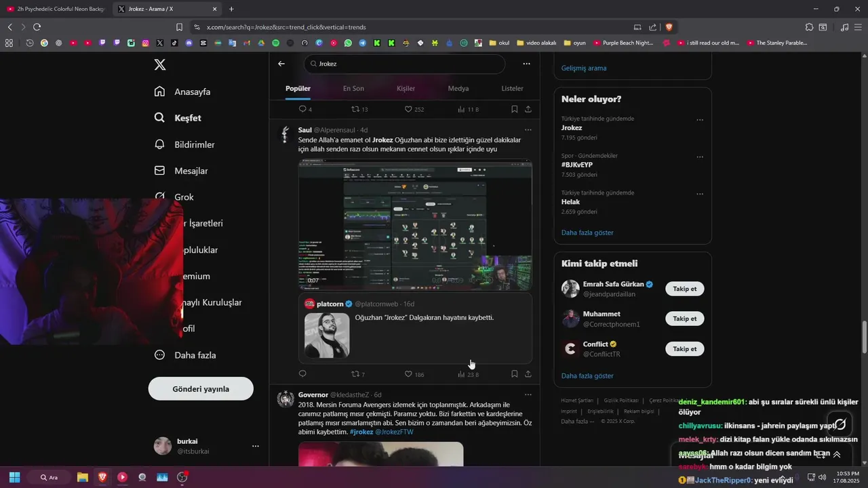Share Saul's post
This screenshot has height=488, width=868.
[x=528, y=374]
